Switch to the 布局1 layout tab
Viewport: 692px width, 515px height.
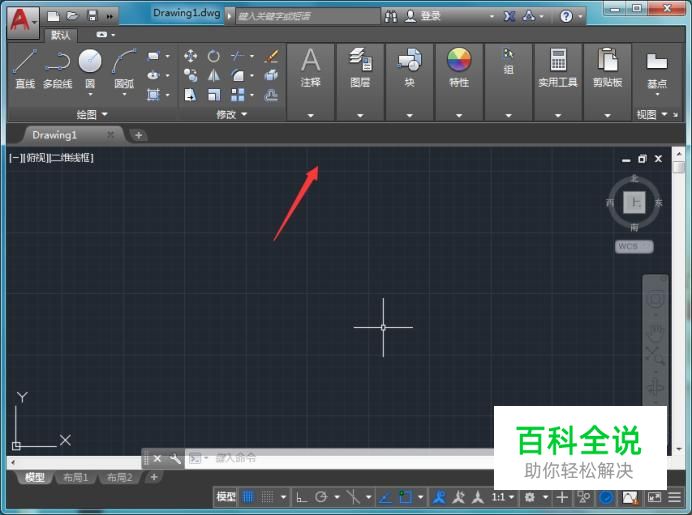click(x=76, y=478)
